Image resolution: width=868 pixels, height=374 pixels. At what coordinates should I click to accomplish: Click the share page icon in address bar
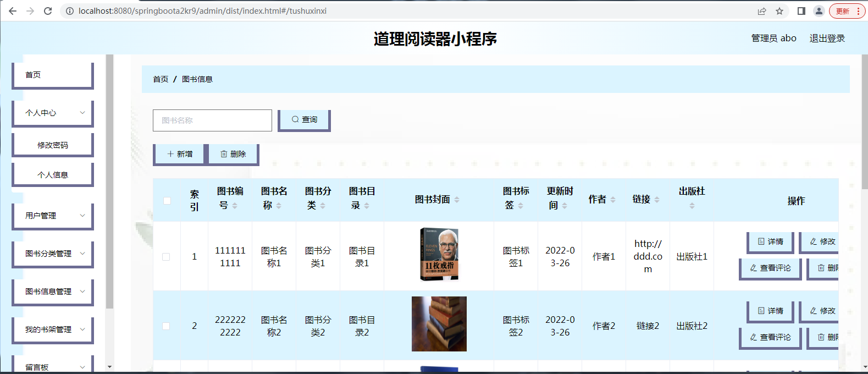click(762, 11)
